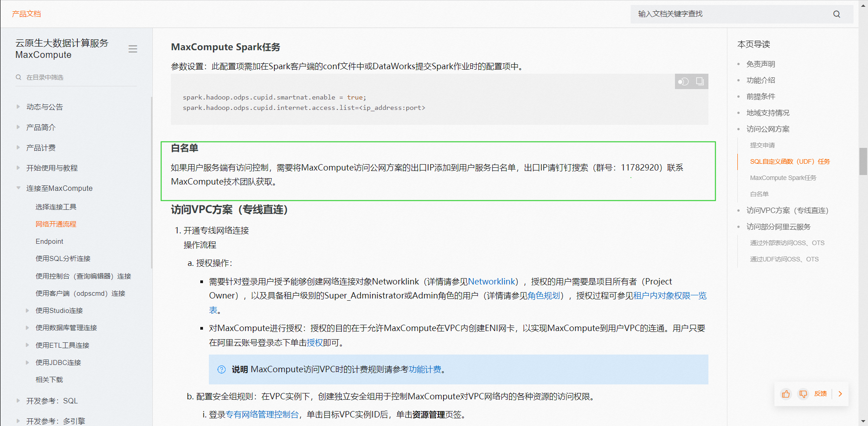Open the 专有网络管理控制台 link
The height and width of the screenshot is (426, 868).
(262, 415)
